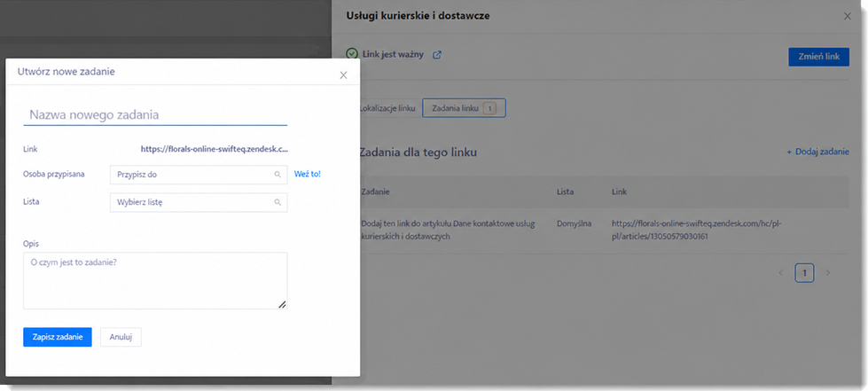Click + Dodaj zadanie link
The width and height of the screenshot is (868, 391).
pyautogui.click(x=817, y=152)
